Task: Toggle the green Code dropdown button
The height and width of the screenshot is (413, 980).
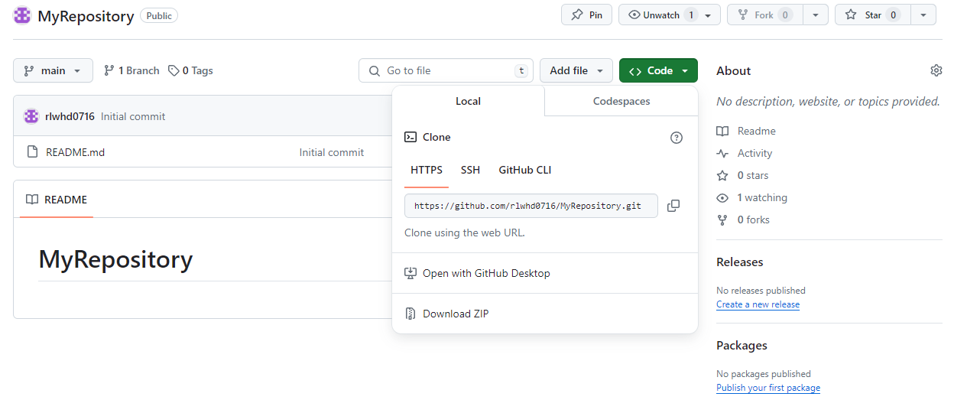Action: (658, 70)
